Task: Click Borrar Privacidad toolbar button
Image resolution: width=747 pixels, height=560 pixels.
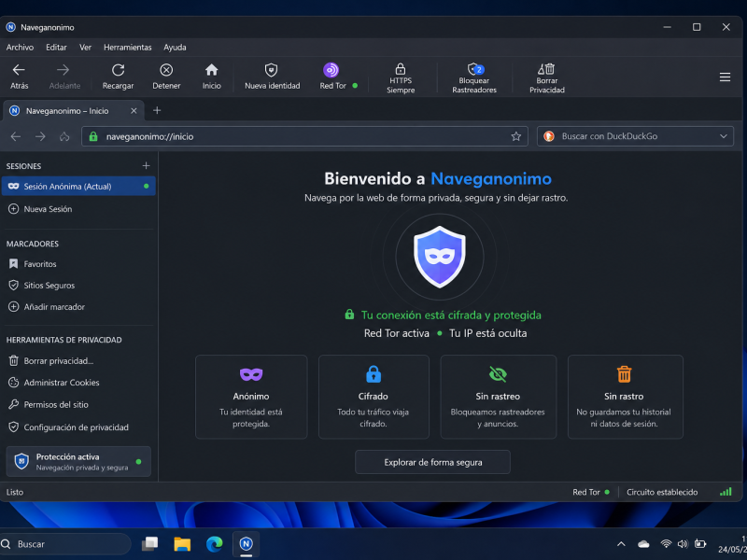Action: (x=547, y=78)
